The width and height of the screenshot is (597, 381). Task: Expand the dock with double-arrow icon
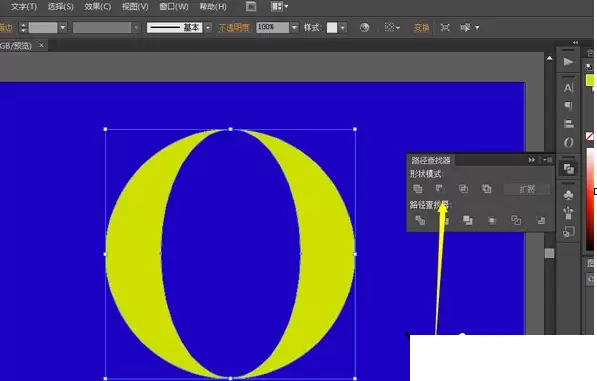coord(575,43)
